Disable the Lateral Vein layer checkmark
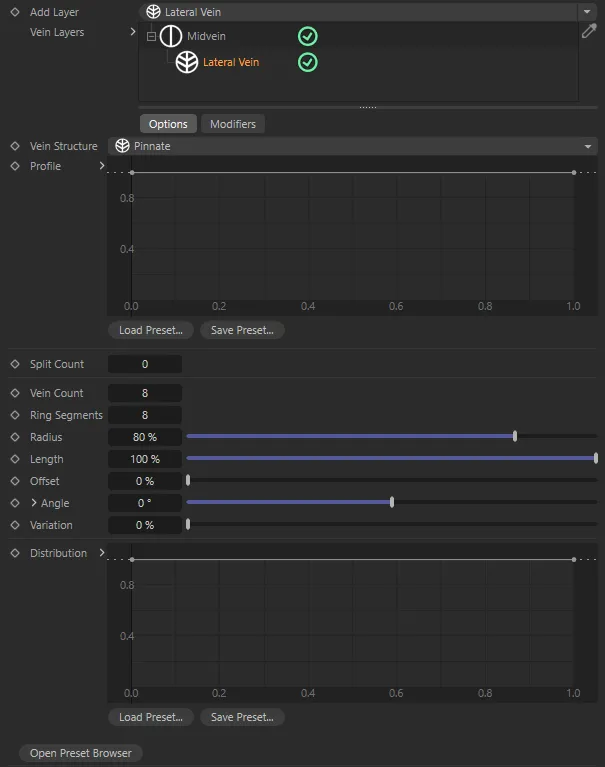605x767 pixels. [x=308, y=62]
